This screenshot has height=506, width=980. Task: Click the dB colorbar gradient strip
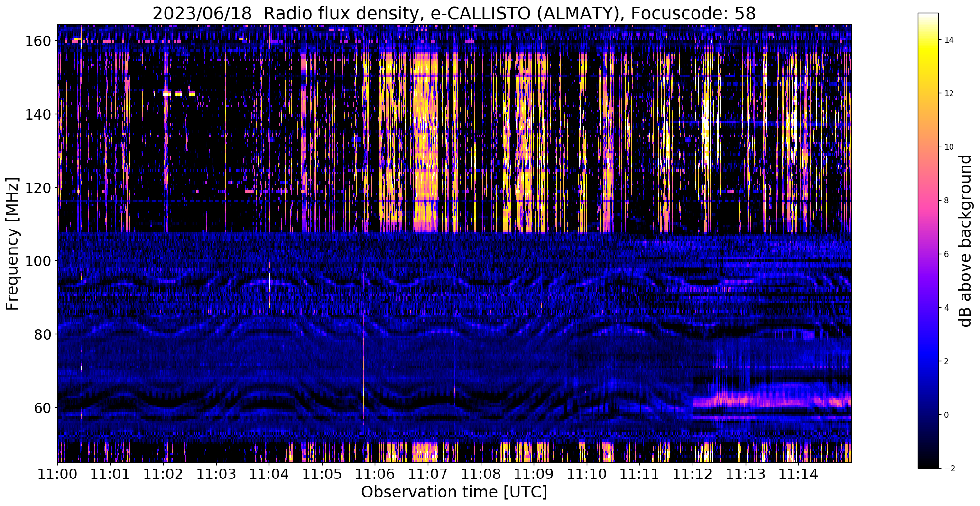coord(928,240)
